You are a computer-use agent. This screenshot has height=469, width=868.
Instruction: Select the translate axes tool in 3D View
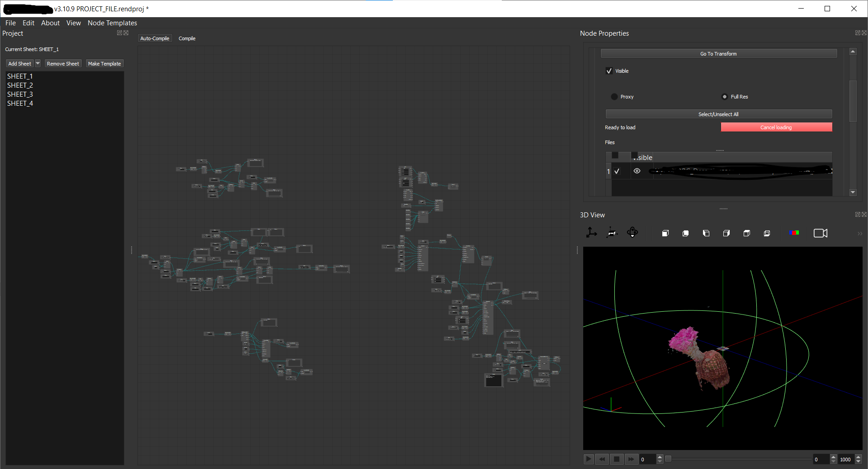coord(591,233)
